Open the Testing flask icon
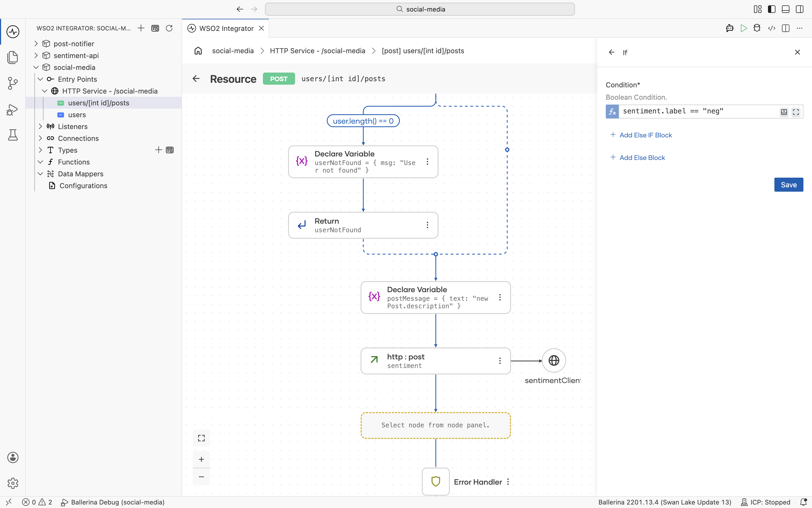Screen dimensions: 812x508 point(13,135)
